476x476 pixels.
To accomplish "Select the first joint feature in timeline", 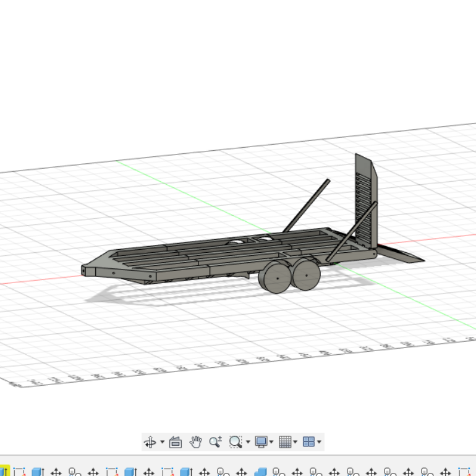I will (75, 472).
